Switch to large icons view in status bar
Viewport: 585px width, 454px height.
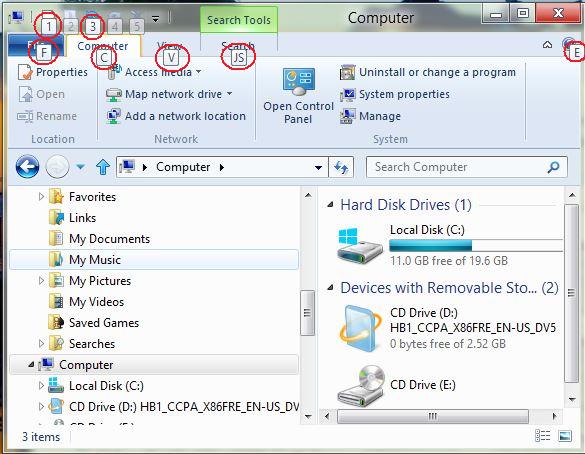pos(564,435)
